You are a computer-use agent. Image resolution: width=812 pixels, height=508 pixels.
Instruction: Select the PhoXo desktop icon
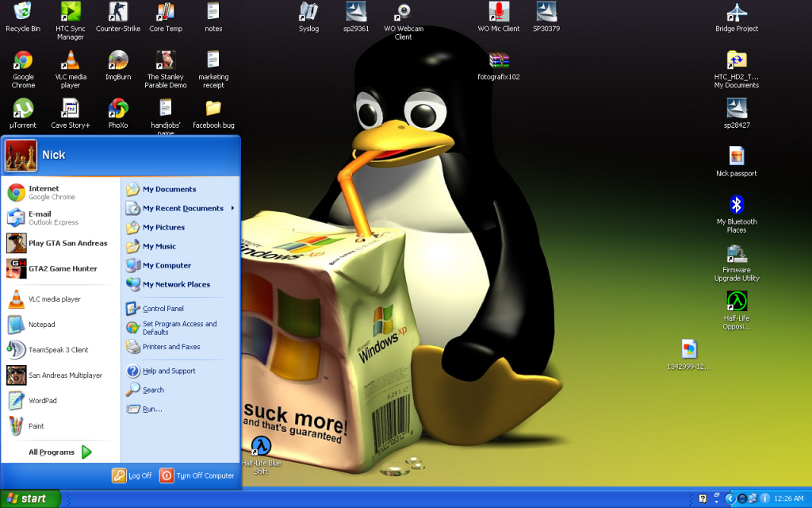[x=118, y=114]
